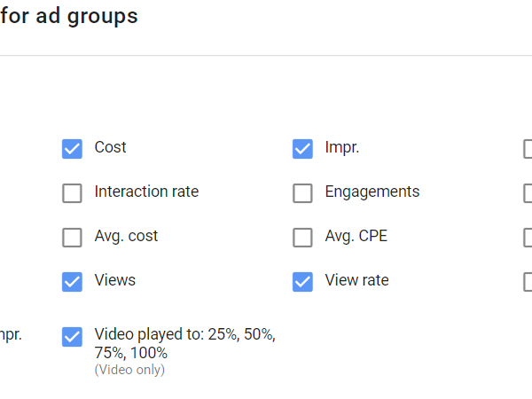This screenshot has width=532, height=399.
Task: Enable the Engagements checkbox
Action: [x=302, y=192]
